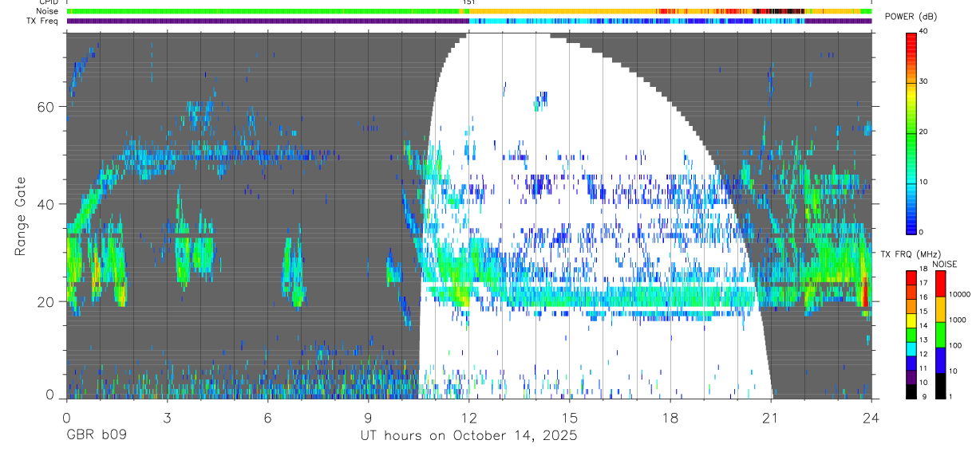Click the '1000' label on NOISE scale
The width and height of the screenshot is (980, 452).
tap(958, 320)
